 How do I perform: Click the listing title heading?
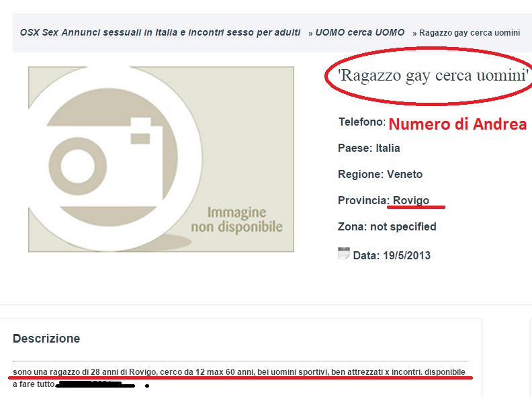(x=433, y=75)
